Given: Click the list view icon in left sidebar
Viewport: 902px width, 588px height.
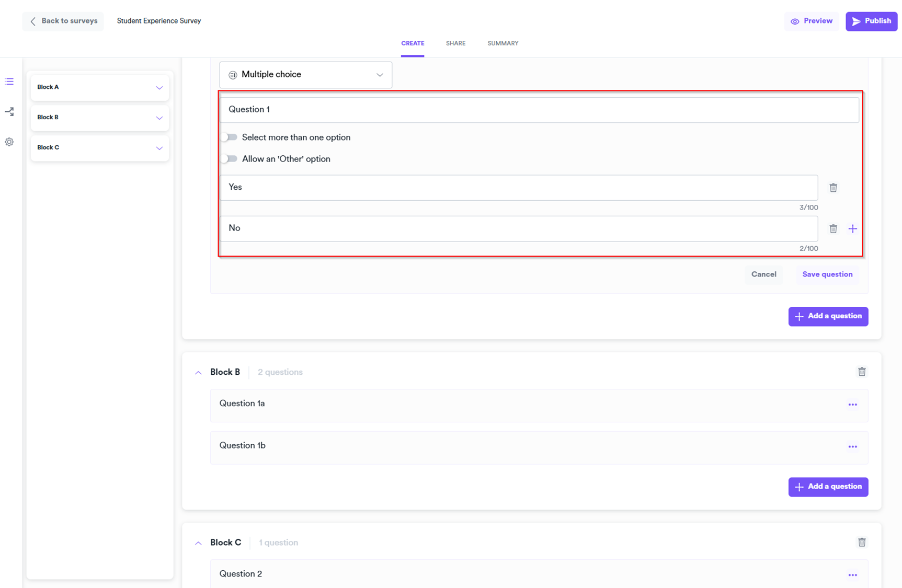Looking at the screenshot, I should pos(9,82).
